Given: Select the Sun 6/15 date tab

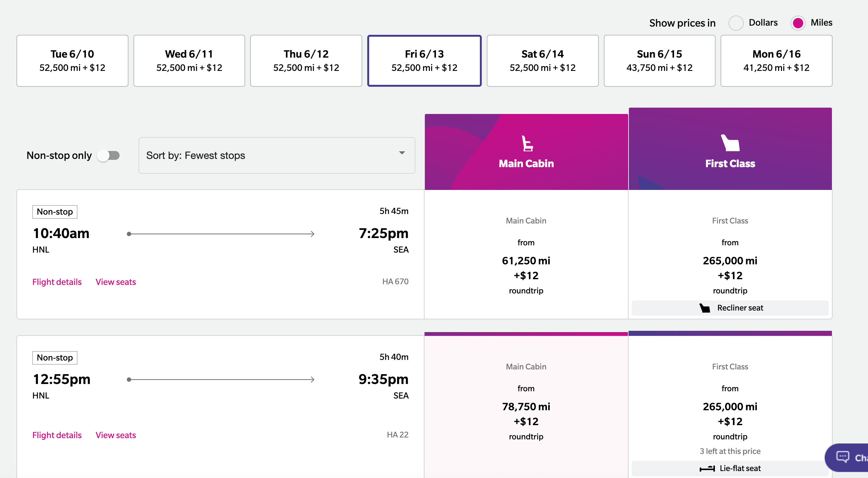Looking at the screenshot, I should point(659,61).
